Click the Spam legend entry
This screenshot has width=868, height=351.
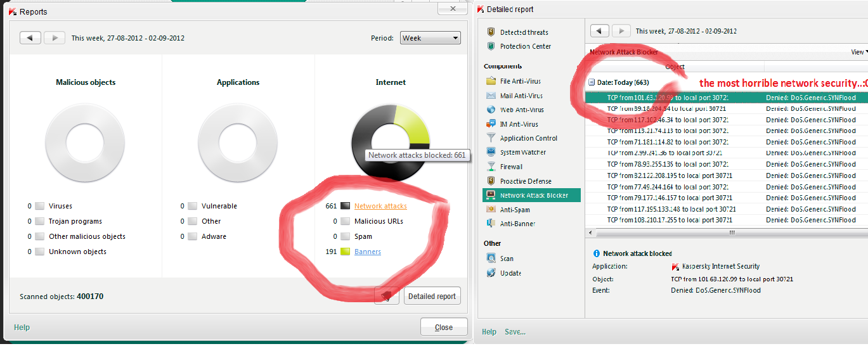pos(363,236)
